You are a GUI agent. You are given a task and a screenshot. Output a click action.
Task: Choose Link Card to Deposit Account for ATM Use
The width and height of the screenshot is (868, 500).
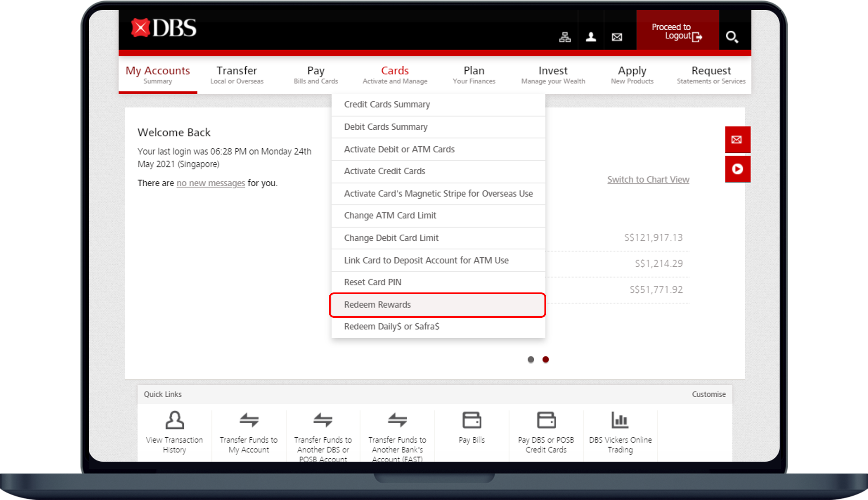(x=438, y=260)
